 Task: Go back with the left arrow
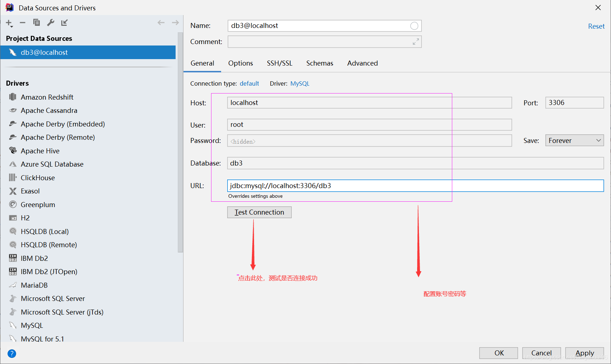coord(161,23)
